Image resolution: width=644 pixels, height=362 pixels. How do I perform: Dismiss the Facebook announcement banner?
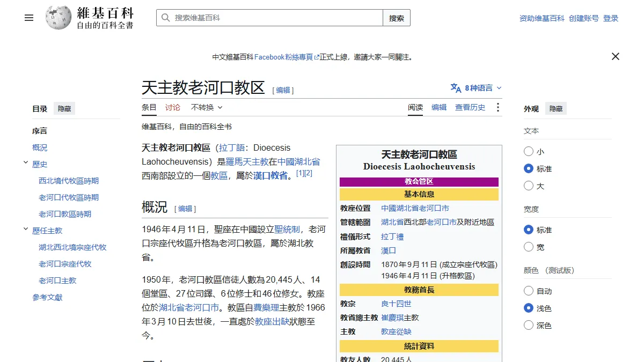pyautogui.click(x=616, y=56)
